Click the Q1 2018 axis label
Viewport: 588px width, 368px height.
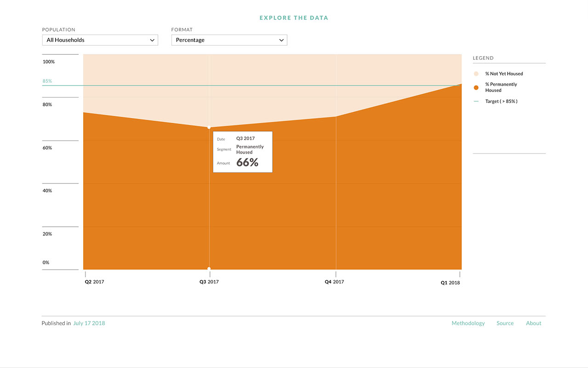(x=450, y=282)
